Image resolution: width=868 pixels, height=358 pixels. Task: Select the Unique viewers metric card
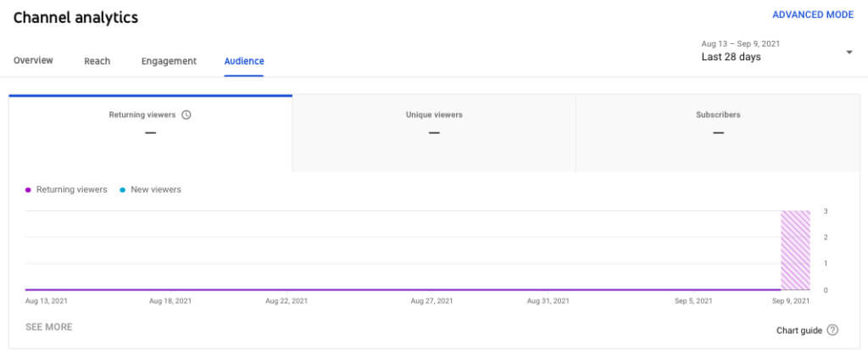[434, 132]
